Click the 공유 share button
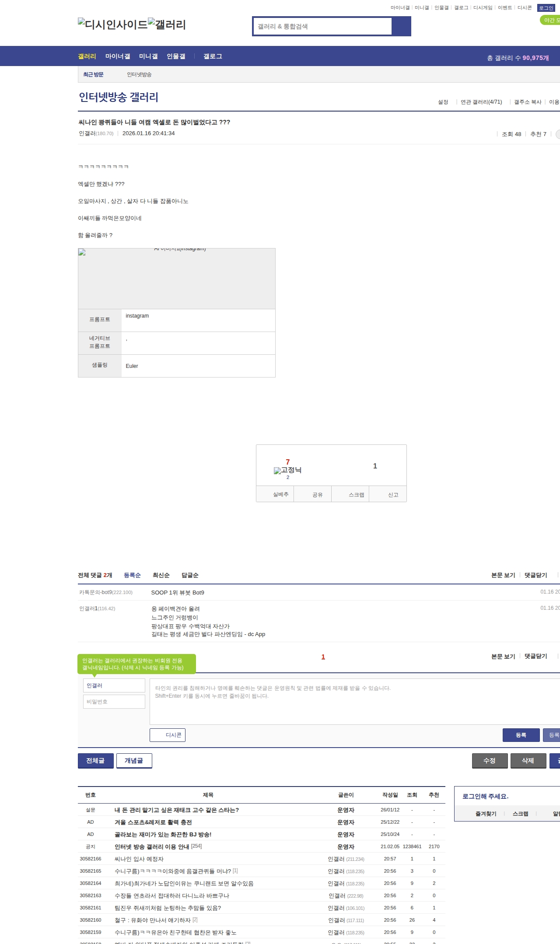The height and width of the screenshot is (944, 560). coord(313,494)
